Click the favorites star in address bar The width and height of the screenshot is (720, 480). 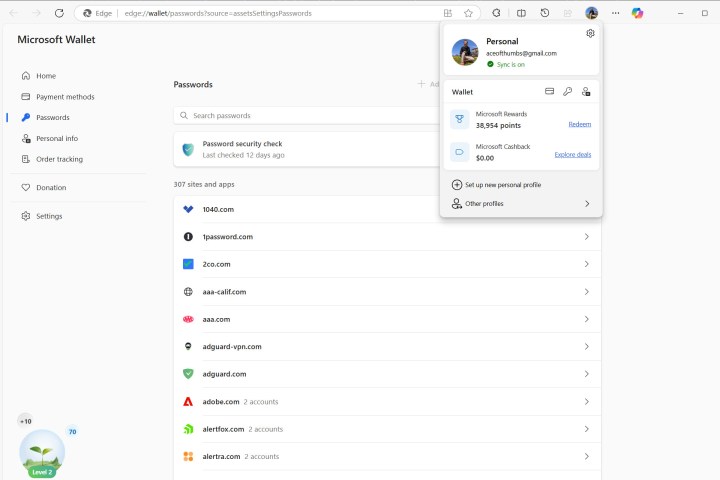(x=468, y=13)
